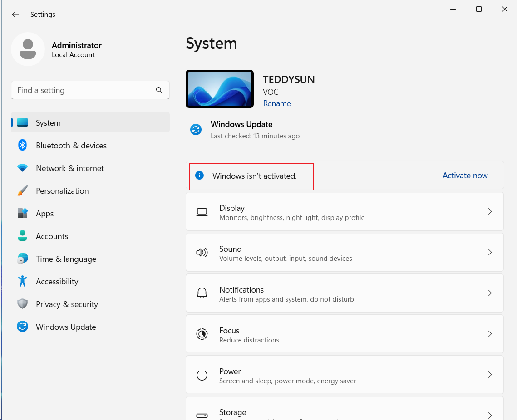Screen dimensions: 517x420
Task: Open Power using its right chevron
Action: (490, 375)
